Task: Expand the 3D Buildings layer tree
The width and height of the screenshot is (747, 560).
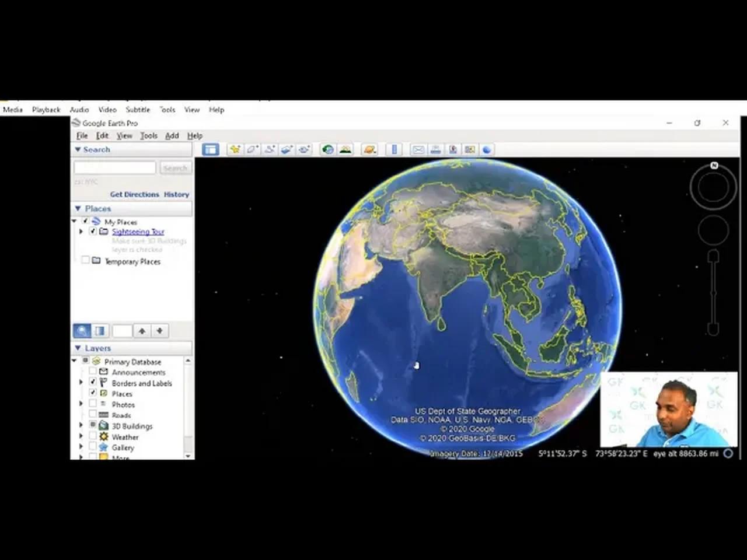Action: [81, 425]
